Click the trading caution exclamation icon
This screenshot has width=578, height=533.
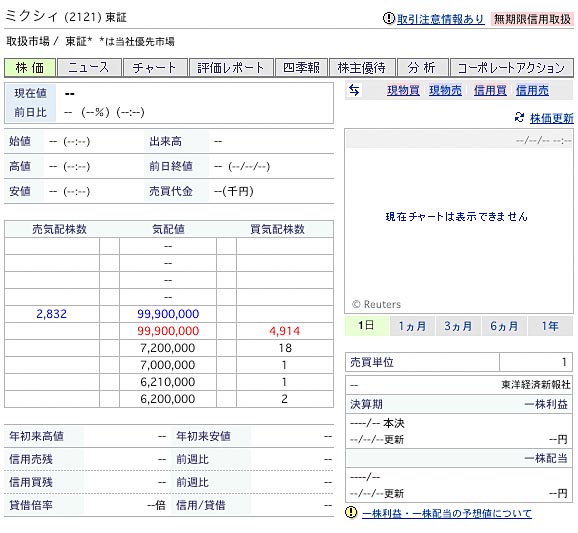pyautogui.click(x=389, y=18)
